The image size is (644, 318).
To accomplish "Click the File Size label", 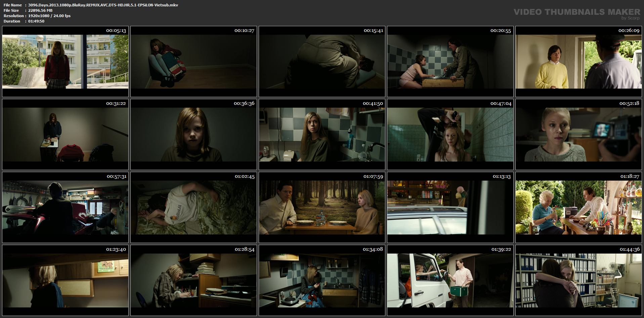I will tap(11, 10).
